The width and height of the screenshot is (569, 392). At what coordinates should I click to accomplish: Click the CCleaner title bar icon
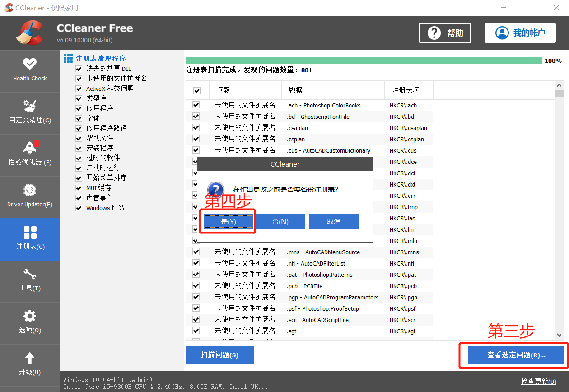coord(8,8)
